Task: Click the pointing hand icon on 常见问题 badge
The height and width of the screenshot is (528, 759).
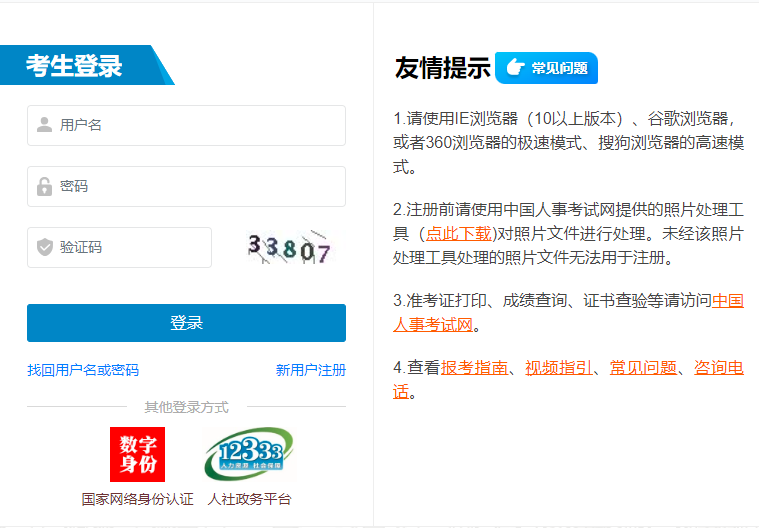Action: (x=515, y=68)
